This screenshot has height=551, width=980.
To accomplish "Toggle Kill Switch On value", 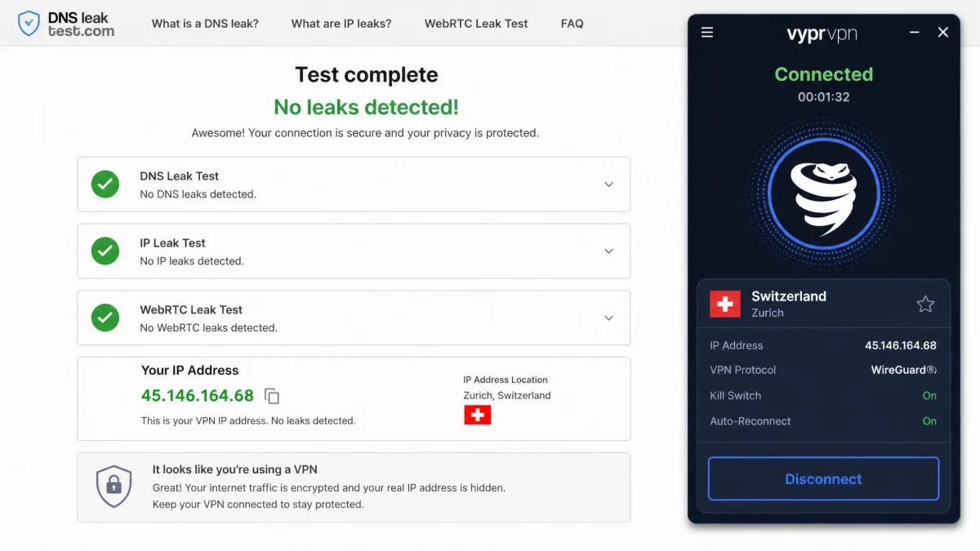I will pos(929,396).
